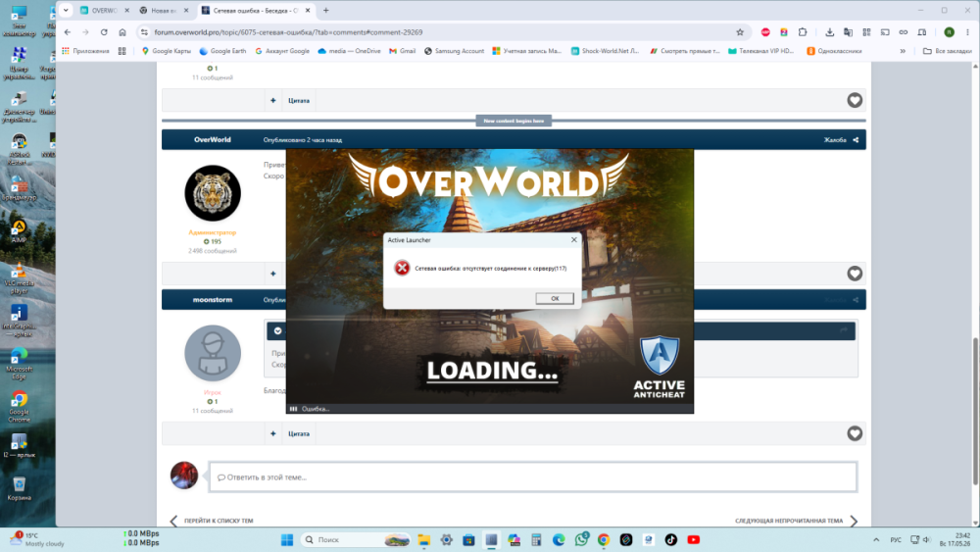Close the Сетевая ошибка tab

[x=308, y=11]
